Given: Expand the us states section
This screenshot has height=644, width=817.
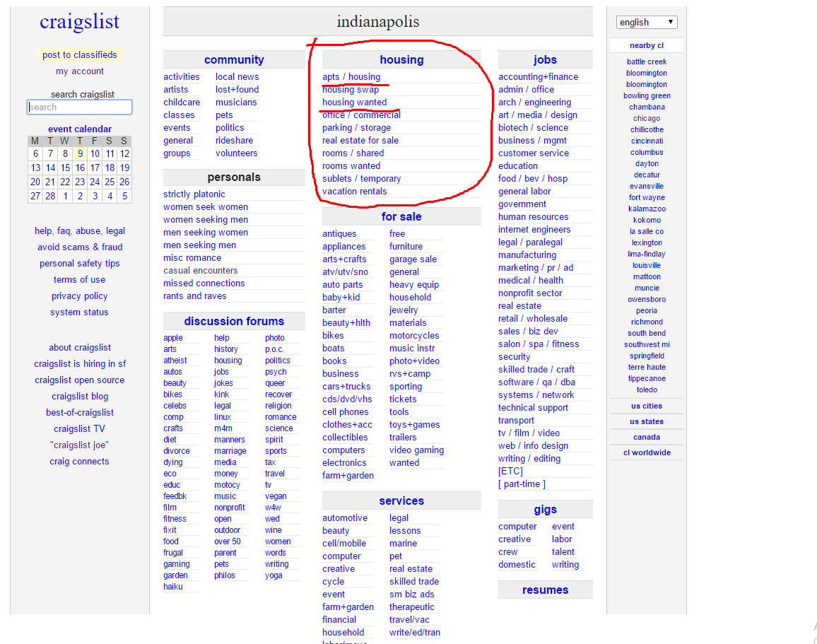Looking at the screenshot, I should tap(646, 421).
